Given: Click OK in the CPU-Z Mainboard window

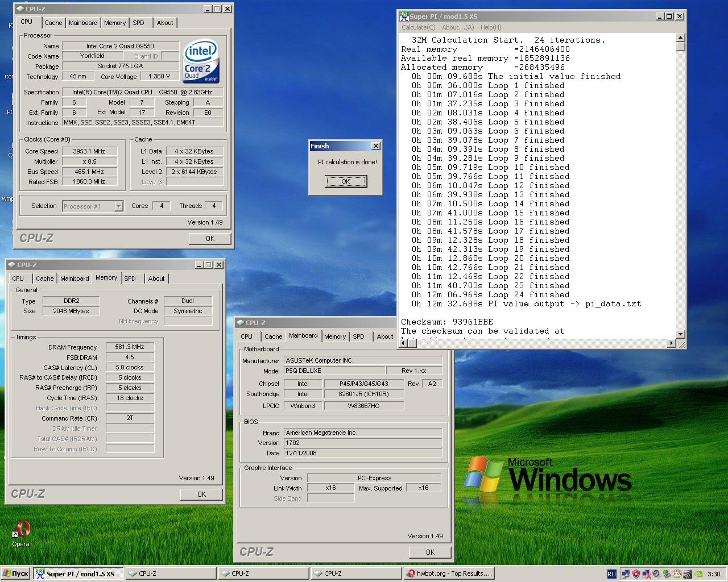Looking at the screenshot, I should coord(430,552).
